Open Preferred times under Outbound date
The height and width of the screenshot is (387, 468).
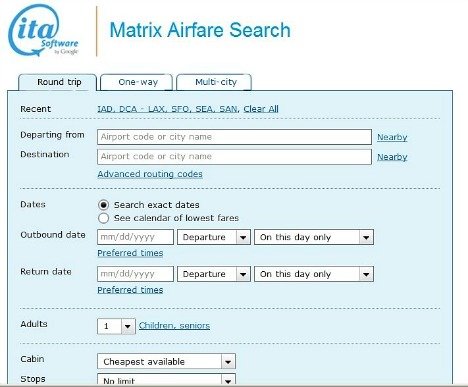click(x=130, y=253)
